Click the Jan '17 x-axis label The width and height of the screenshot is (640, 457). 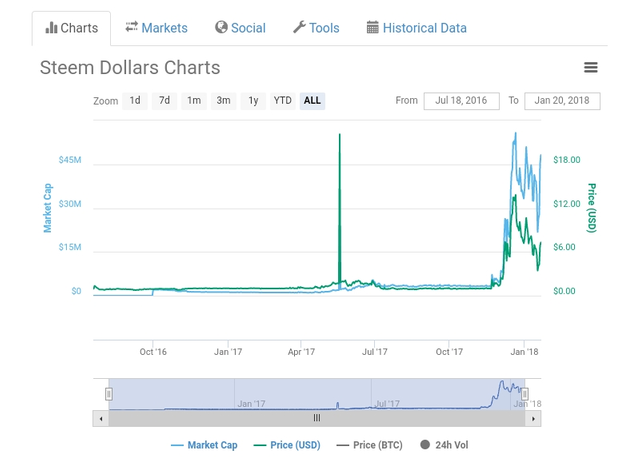[228, 352]
